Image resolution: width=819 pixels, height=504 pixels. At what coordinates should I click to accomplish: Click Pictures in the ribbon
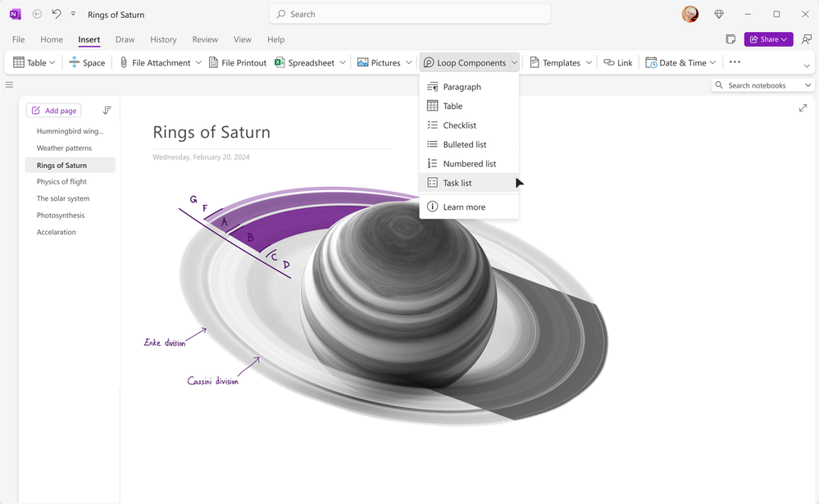click(379, 62)
